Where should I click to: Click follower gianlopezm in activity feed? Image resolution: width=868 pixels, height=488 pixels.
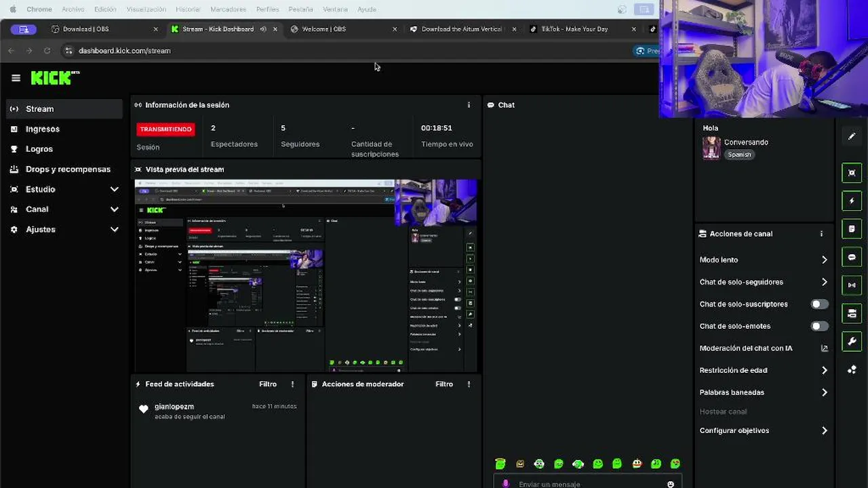pyautogui.click(x=174, y=407)
